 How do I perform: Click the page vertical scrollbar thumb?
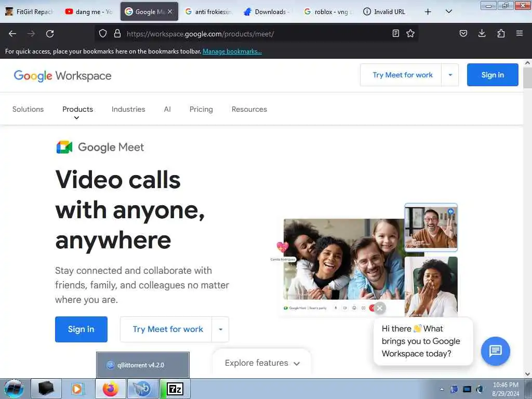pyautogui.click(x=527, y=78)
